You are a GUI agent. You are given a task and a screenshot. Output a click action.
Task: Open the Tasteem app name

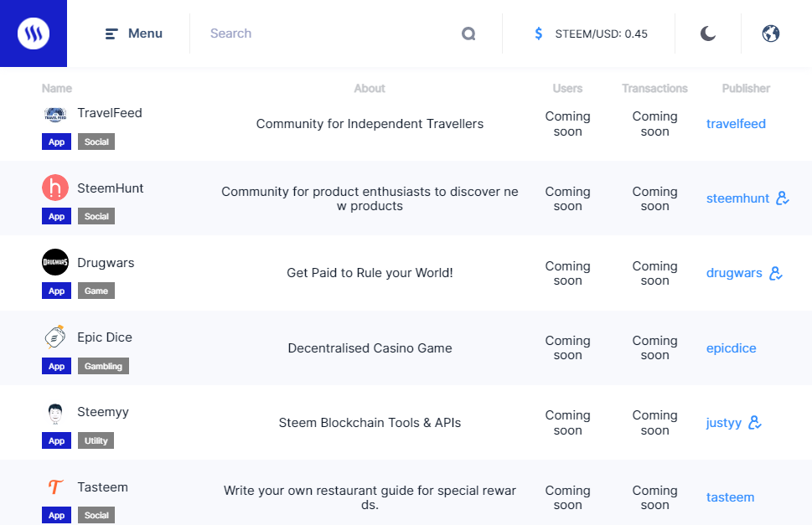(102, 487)
